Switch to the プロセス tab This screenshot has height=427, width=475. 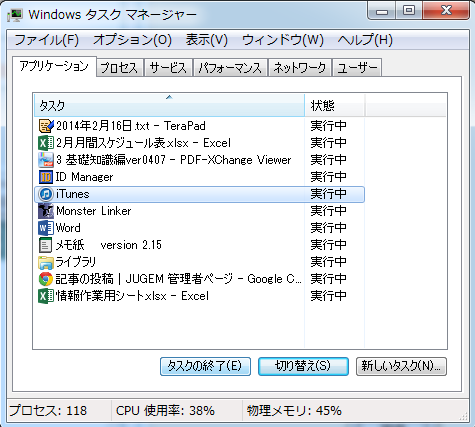click(120, 68)
